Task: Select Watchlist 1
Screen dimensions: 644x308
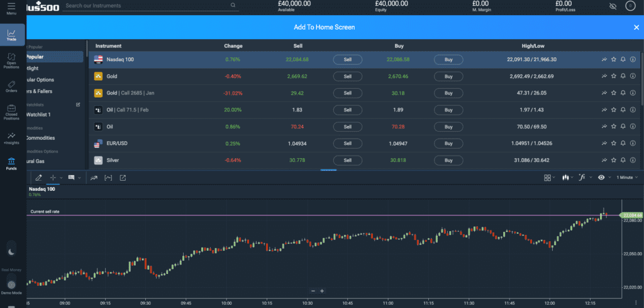Action: coord(38,114)
